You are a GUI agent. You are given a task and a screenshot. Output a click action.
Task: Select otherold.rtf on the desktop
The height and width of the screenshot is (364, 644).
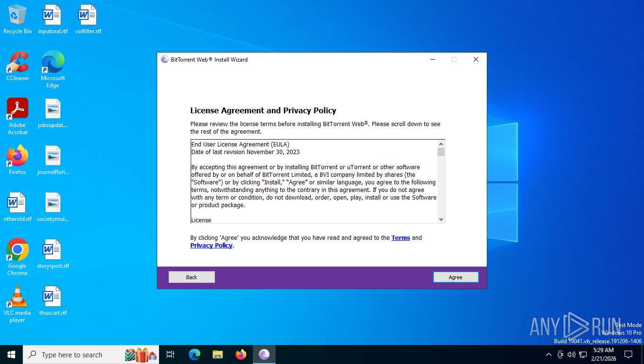pyautogui.click(x=18, y=207)
